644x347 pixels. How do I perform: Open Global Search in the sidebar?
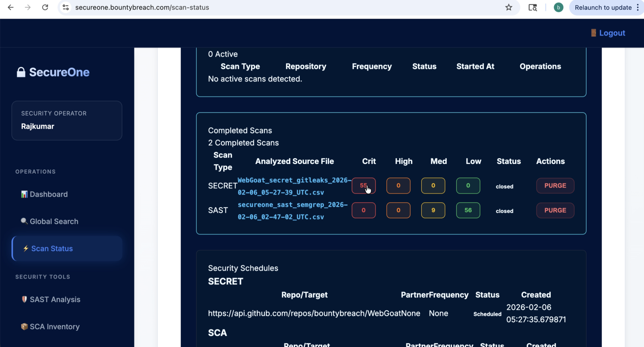pos(67,221)
